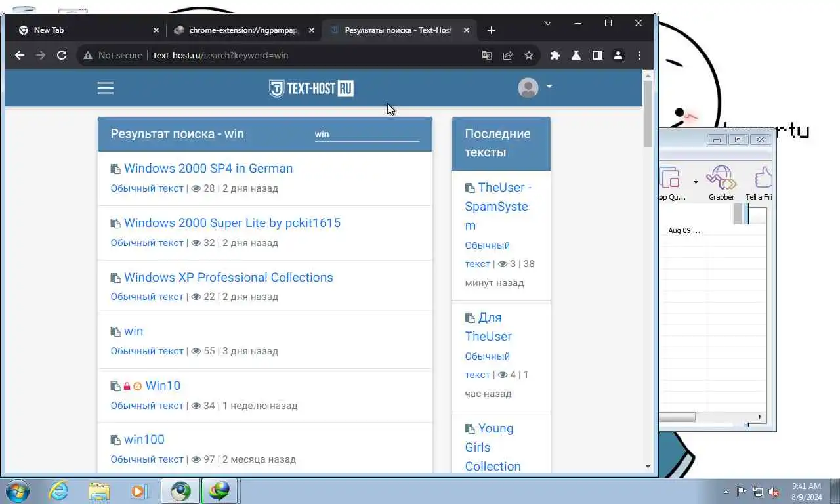Image resolution: width=840 pixels, height=504 pixels.
Task: Open Chrome three-dot menu
Action: pos(639,55)
